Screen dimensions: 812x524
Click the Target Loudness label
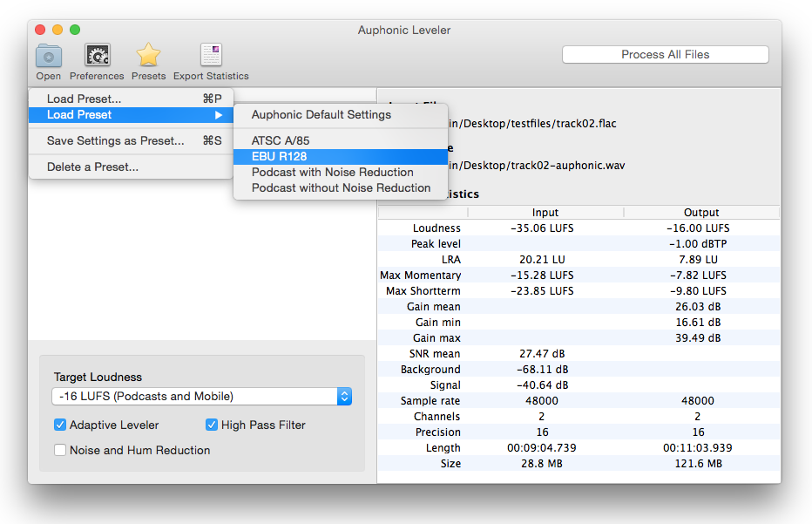[x=98, y=377]
